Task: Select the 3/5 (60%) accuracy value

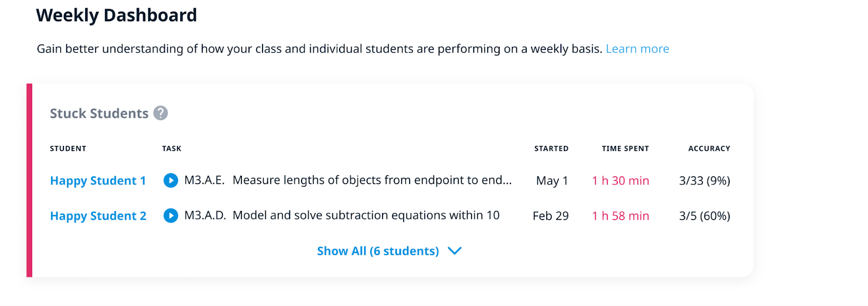Action: point(704,216)
